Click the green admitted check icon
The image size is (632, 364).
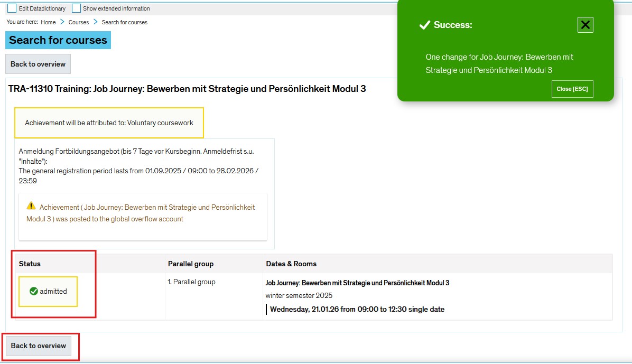click(x=34, y=291)
